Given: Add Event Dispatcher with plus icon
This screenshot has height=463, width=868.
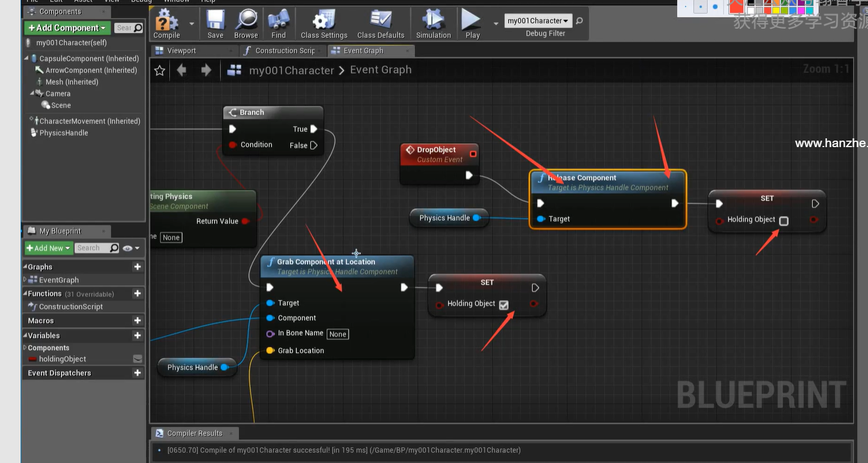Looking at the screenshot, I should pos(138,373).
